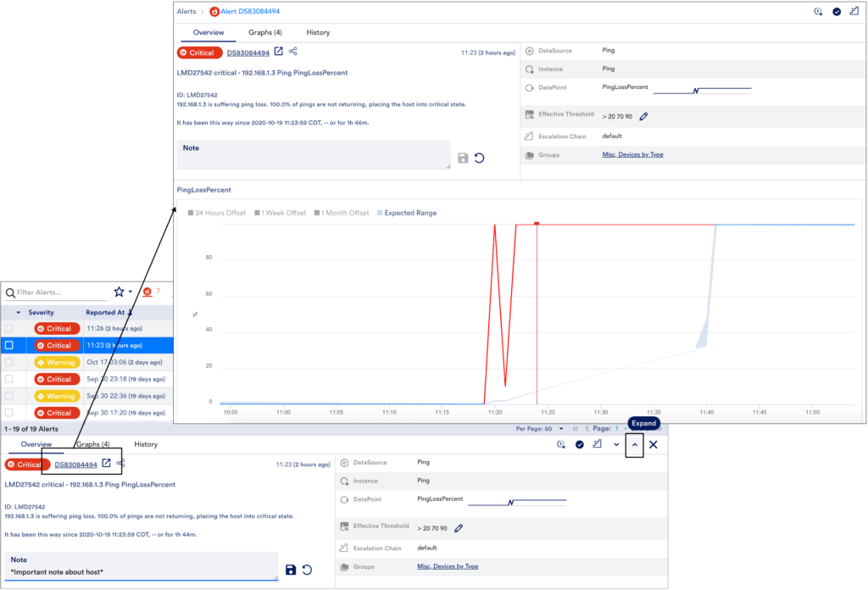Click Expand chevron in lower detail toolbar
This screenshot has height=590, width=868.
(x=634, y=444)
